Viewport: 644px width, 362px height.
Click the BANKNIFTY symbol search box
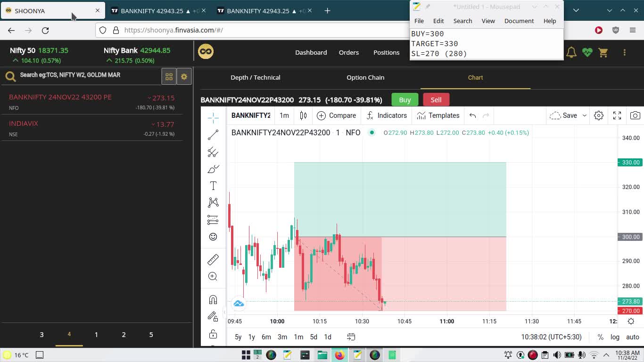click(251, 115)
